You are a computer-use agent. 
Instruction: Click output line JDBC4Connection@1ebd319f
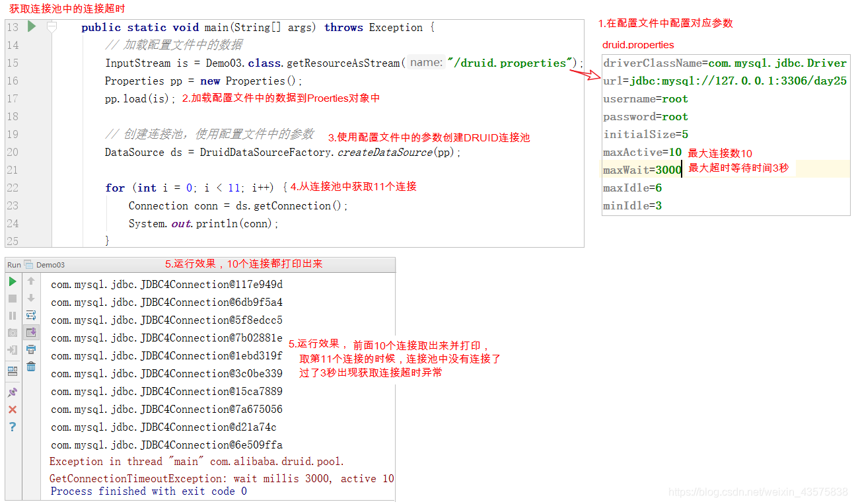[166, 356]
